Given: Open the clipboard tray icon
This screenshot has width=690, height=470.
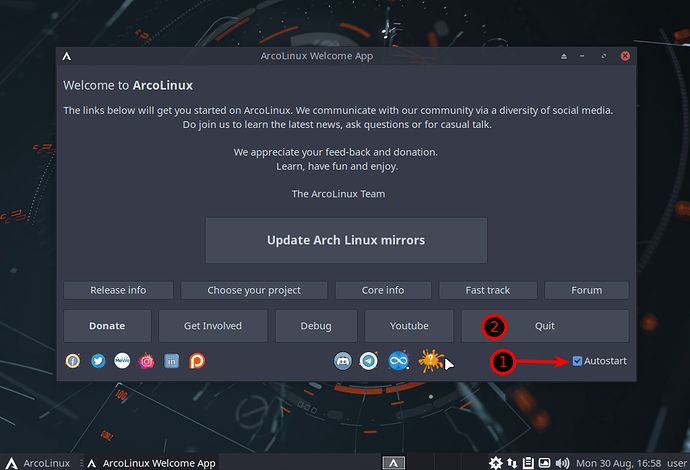Looking at the screenshot, I should 528,463.
